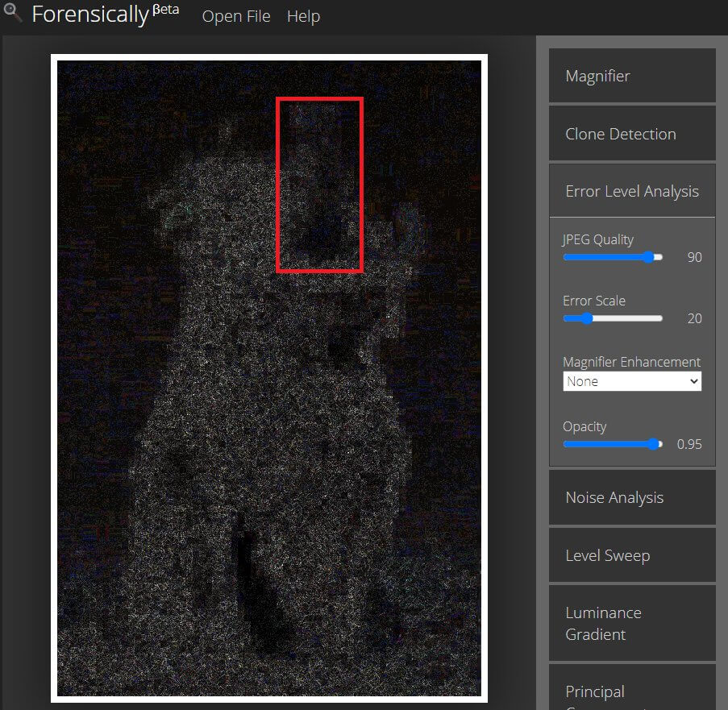Open the Magnifier Enhancement dropdown
This screenshot has width=728, height=710.
tap(632, 381)
